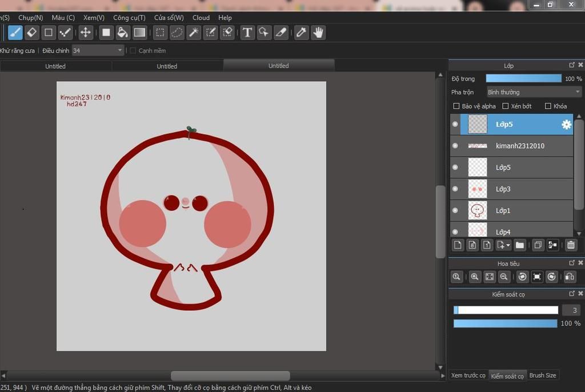Select the Lasso selection tool
Screen dimensions: 585x392
click(177, 33)
